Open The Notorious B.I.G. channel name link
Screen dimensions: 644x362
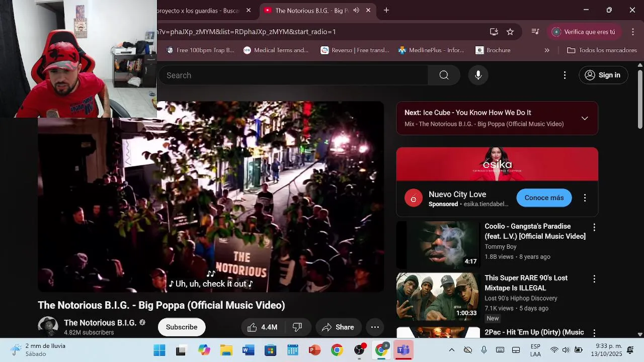point(100,323)
